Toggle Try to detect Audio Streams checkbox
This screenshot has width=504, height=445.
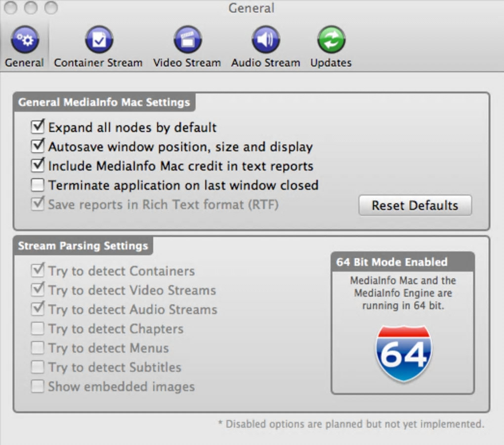click(38, 309)
